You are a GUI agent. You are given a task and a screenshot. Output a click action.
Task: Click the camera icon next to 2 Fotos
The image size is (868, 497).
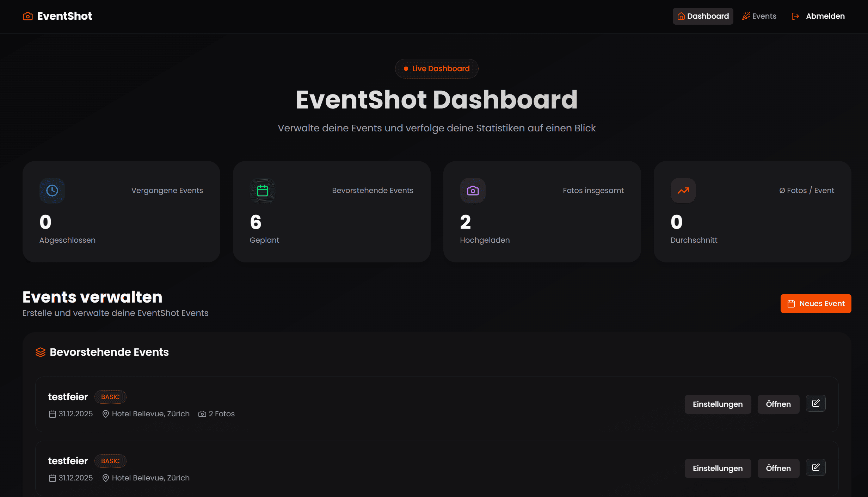tap(202, 414)
